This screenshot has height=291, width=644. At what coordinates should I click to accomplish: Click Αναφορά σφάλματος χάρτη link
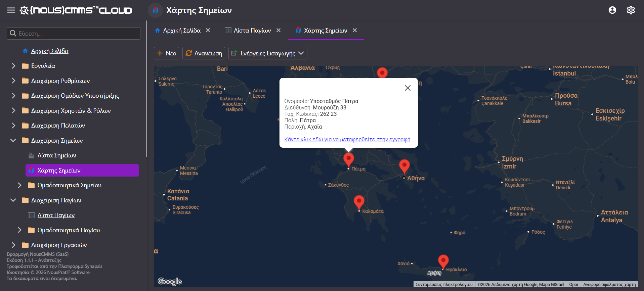609,285
